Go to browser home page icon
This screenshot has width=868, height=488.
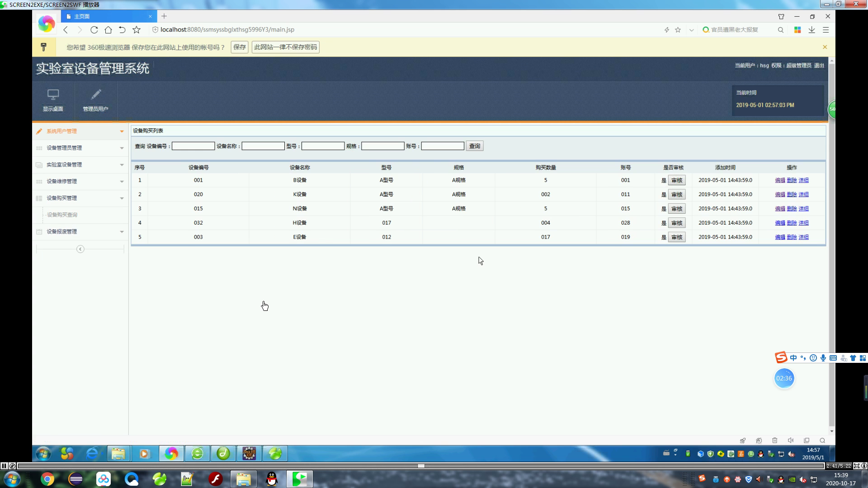click(x=108, y=30)
